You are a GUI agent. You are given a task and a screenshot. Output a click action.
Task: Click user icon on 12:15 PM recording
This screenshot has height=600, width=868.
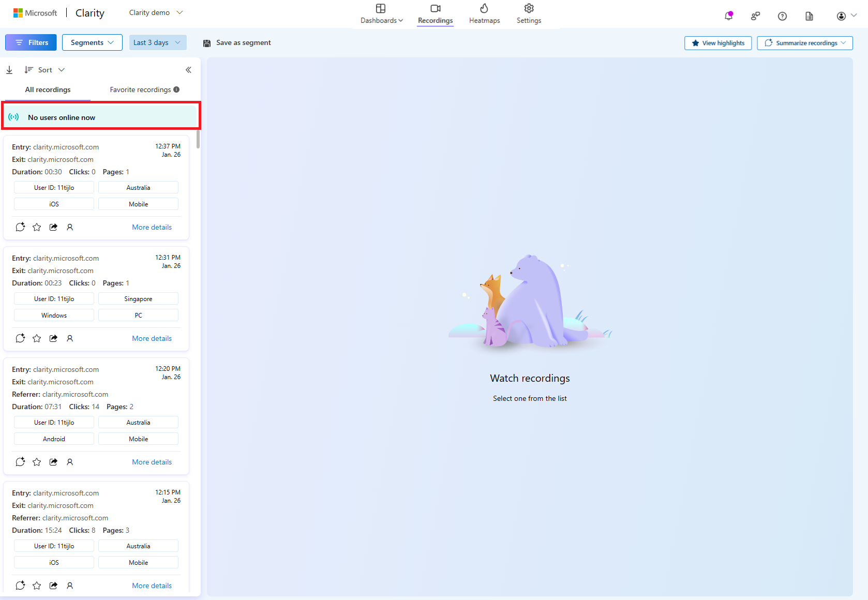(70, 586)
